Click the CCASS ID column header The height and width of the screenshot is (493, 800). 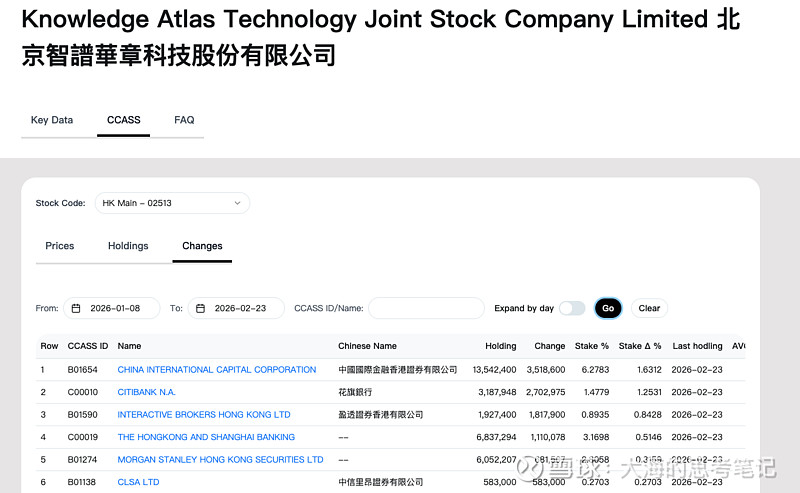(88, 346)
